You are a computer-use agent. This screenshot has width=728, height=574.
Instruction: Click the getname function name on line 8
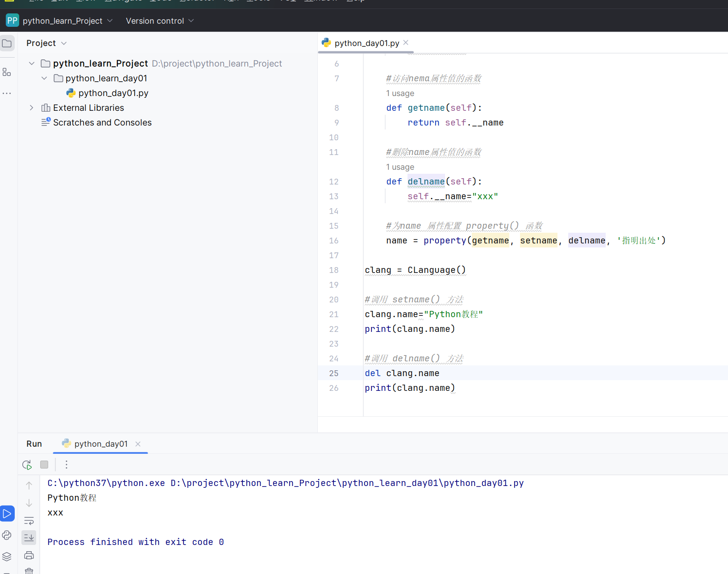(426, 108)
